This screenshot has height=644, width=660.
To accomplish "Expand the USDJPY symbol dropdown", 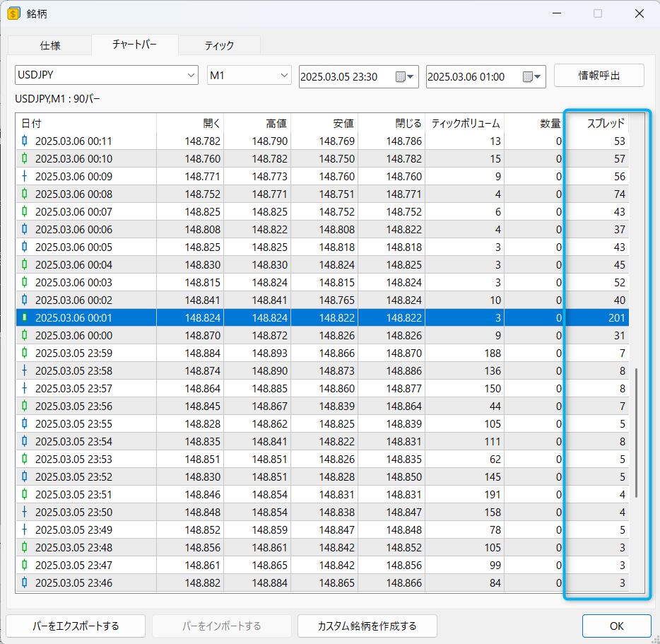I will (x=191, y=75).
